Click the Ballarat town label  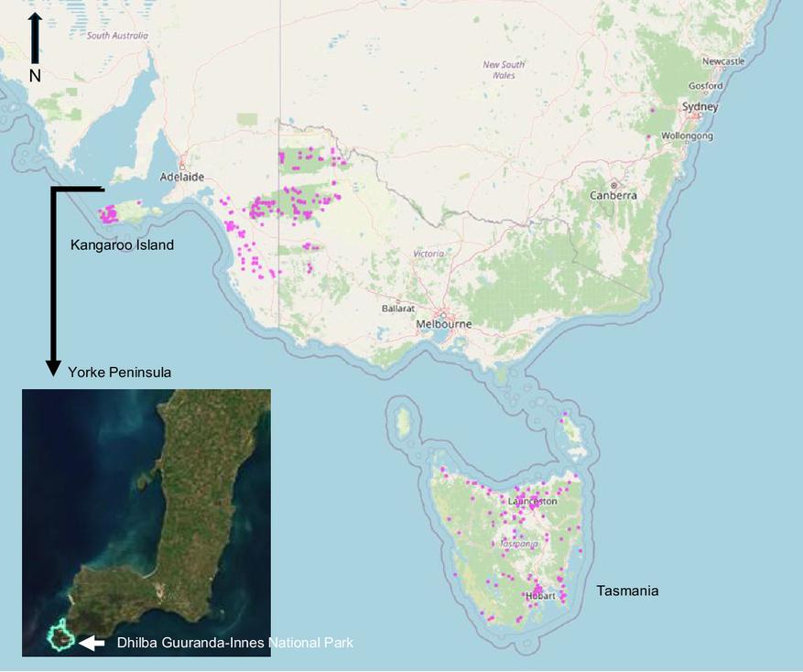coord(398,309)
